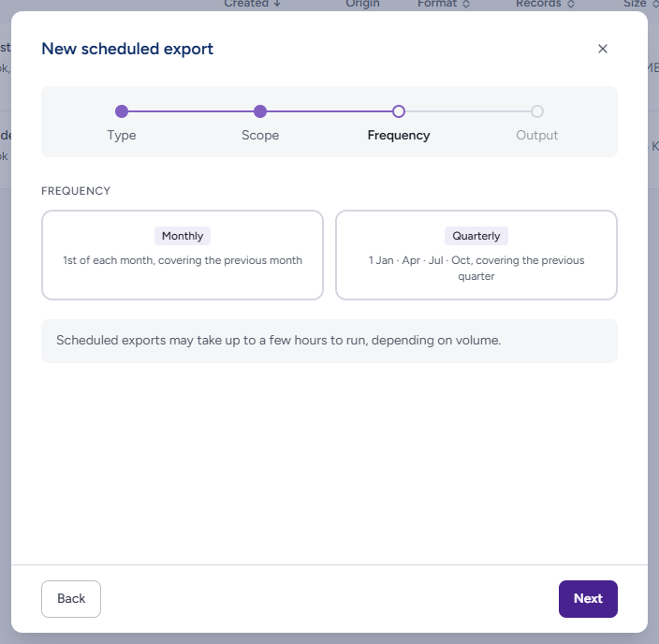Sort by Records column in background table
Screen dimensions: 659x644
click(545, 4)
